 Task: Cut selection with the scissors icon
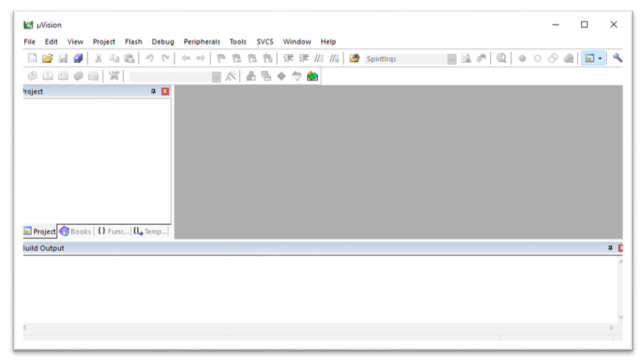pos(99,58)
